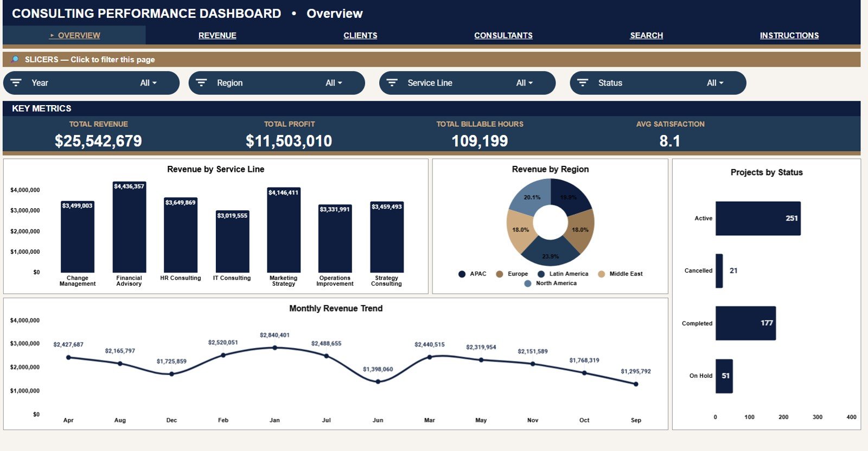Image resolution: width=868 pixels, height=451 pixels.
Task: Select the Marketing Strategy revenue bar
Action: (x=284, y=230)
